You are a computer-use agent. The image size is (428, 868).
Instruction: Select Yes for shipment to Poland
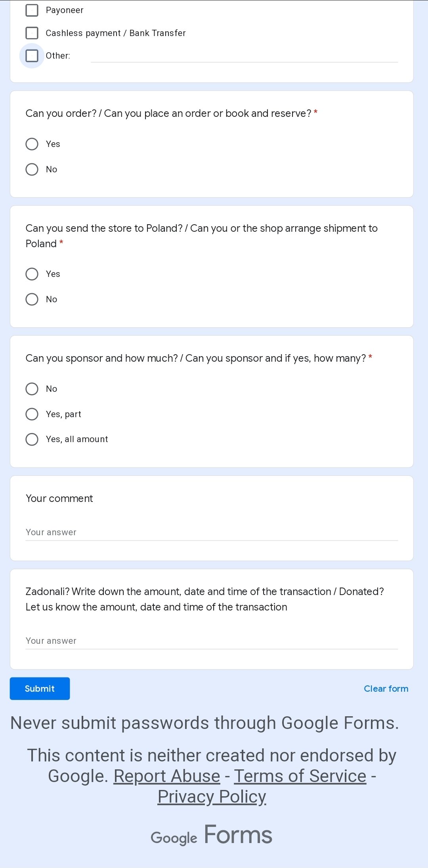[x=32, y=274]
